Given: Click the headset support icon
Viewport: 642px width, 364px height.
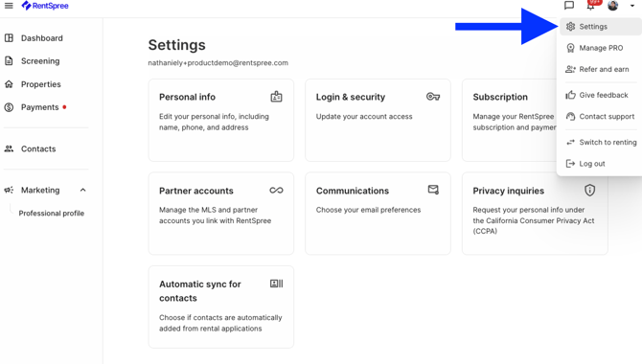Looking at the screenshot, I should pyautogui.click(x=570, y=116).
